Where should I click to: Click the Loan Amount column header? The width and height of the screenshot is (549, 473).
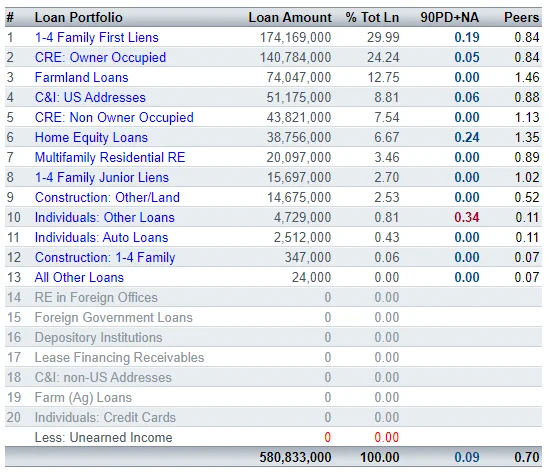[290, 17]
